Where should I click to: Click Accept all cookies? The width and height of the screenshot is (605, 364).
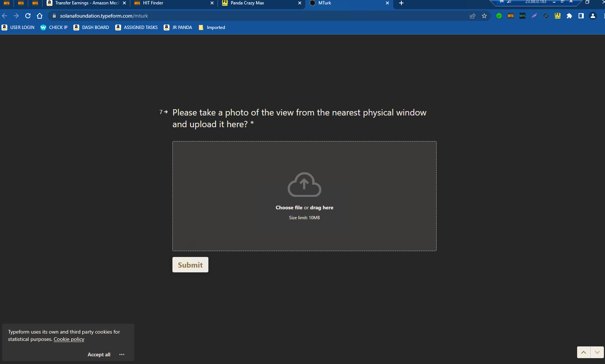[x=99, y=354]
